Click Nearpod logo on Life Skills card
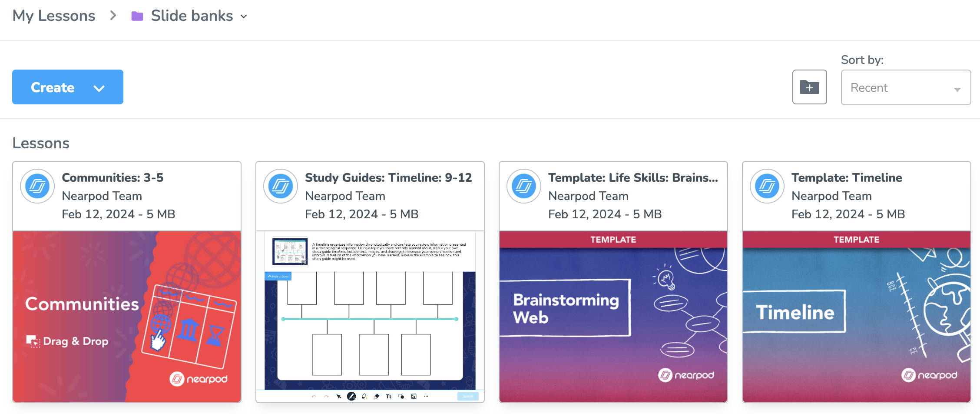The width and height of the screenshot is (980, 414). 524,186
